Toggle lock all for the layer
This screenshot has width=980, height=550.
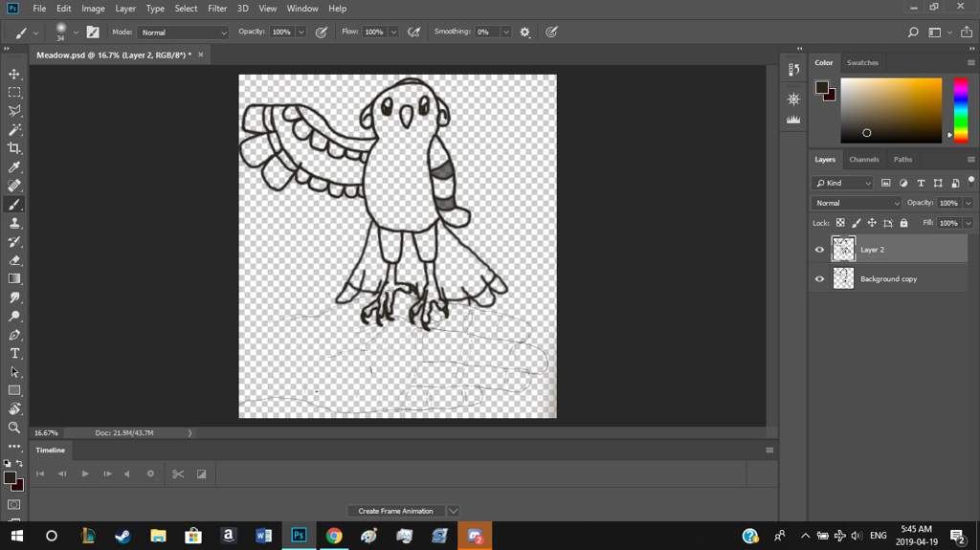[903, 223]
